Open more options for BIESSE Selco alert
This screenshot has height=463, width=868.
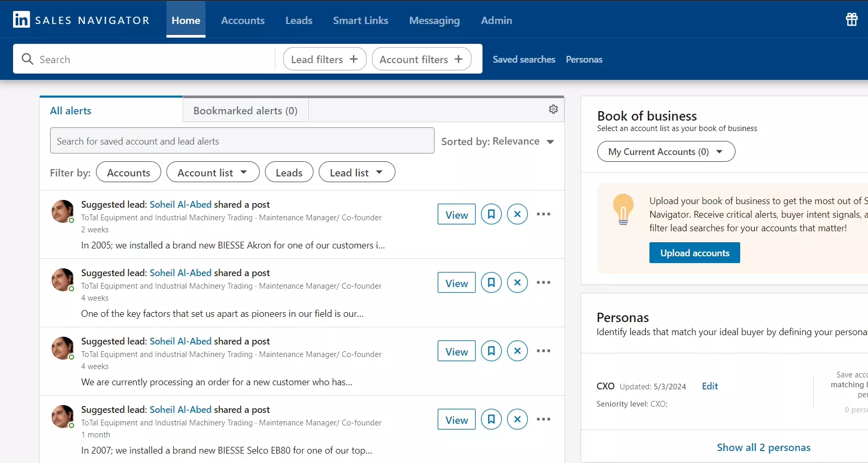tap(544, 419)
